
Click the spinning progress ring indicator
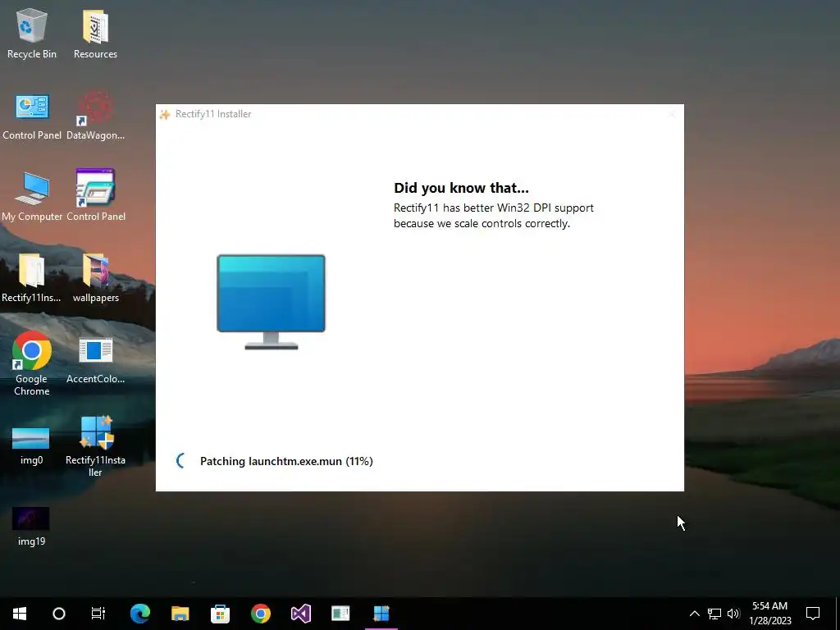(181, 461)
